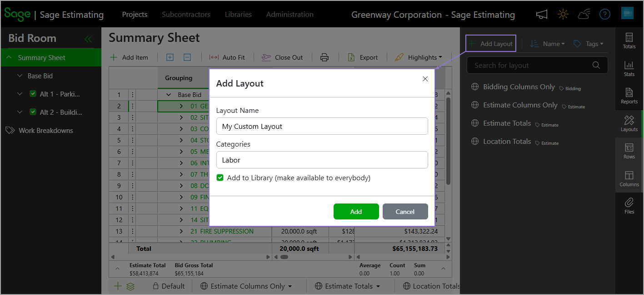The width and height of the screenshot is (644, 295).
Task: Cancel the Add Layout dialog
Action: click(x=405, y=211)
